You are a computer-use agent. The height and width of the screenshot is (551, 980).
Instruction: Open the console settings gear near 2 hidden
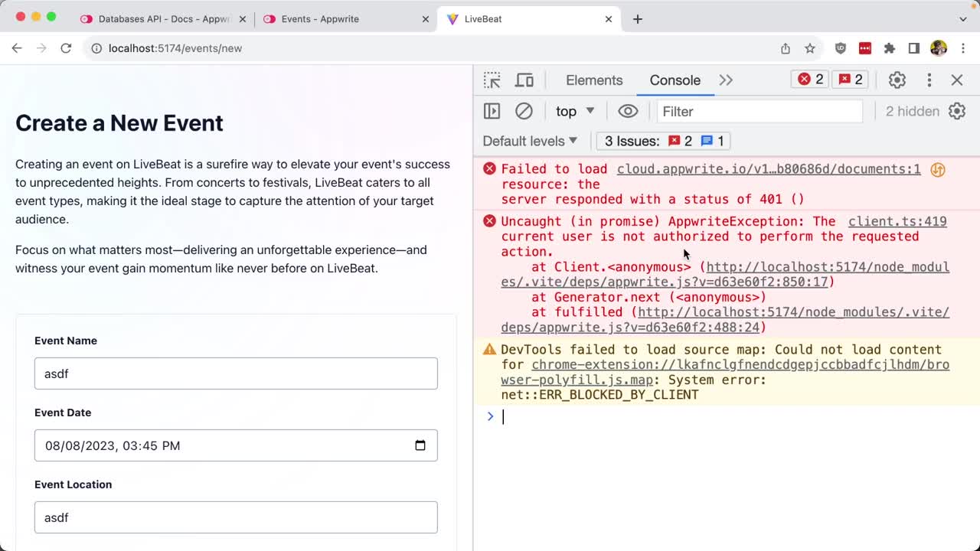pos(957,112)
